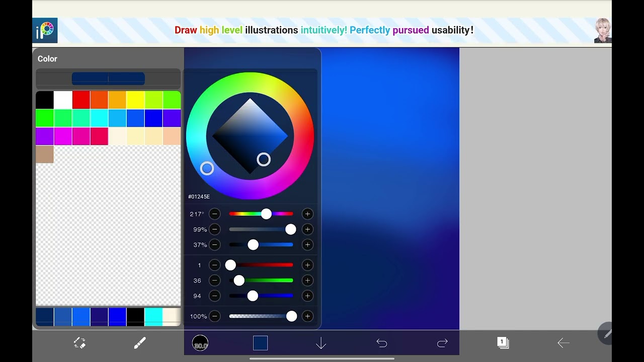Pick the orange swatch in palette

tap(99, 100)
